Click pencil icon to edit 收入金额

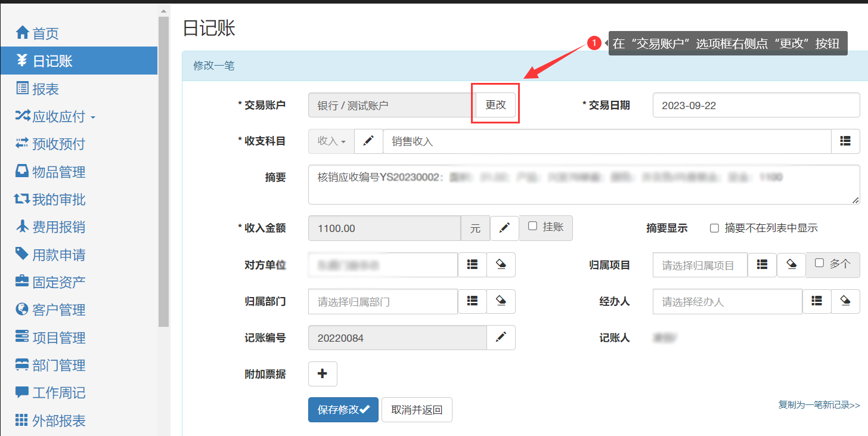(504, 228)
